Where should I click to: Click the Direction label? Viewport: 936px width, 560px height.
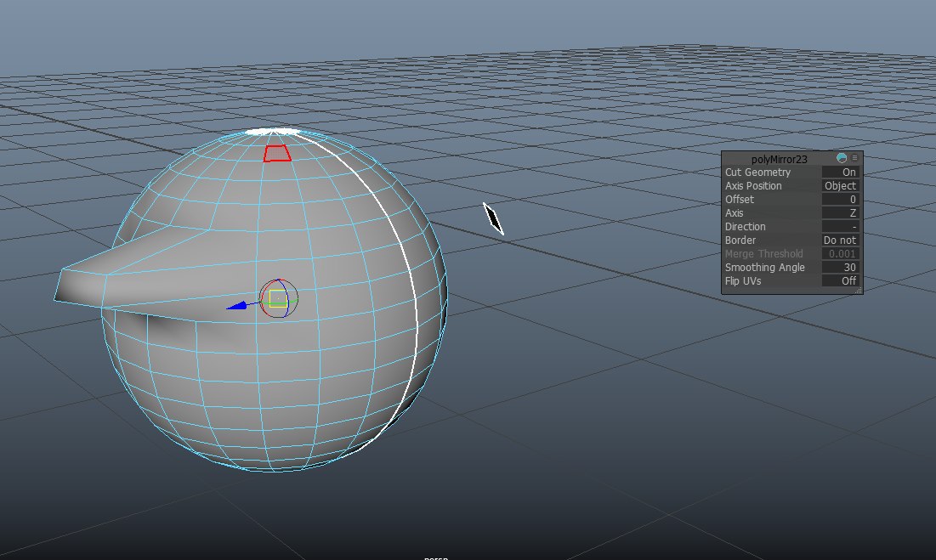pyautogui.click(x=745, y=227)
